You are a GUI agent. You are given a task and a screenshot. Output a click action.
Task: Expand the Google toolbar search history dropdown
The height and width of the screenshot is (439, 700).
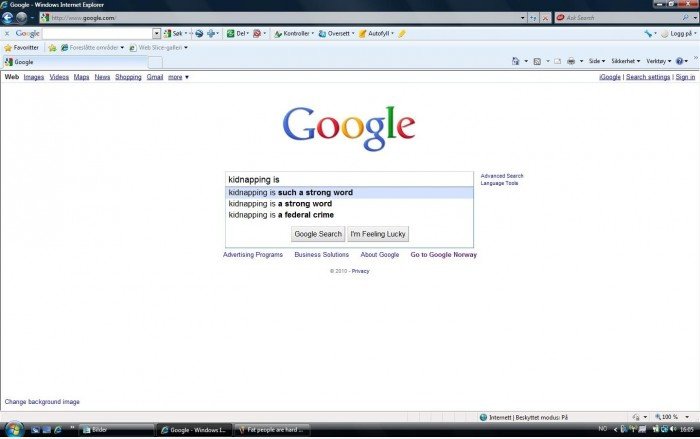click(x=156, y=33)
